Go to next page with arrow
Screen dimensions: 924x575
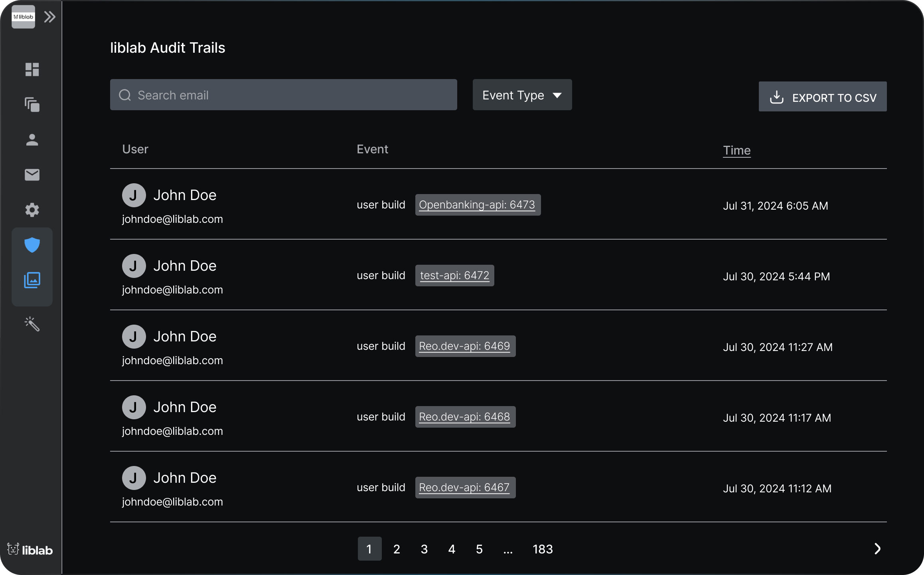[877, 549]
